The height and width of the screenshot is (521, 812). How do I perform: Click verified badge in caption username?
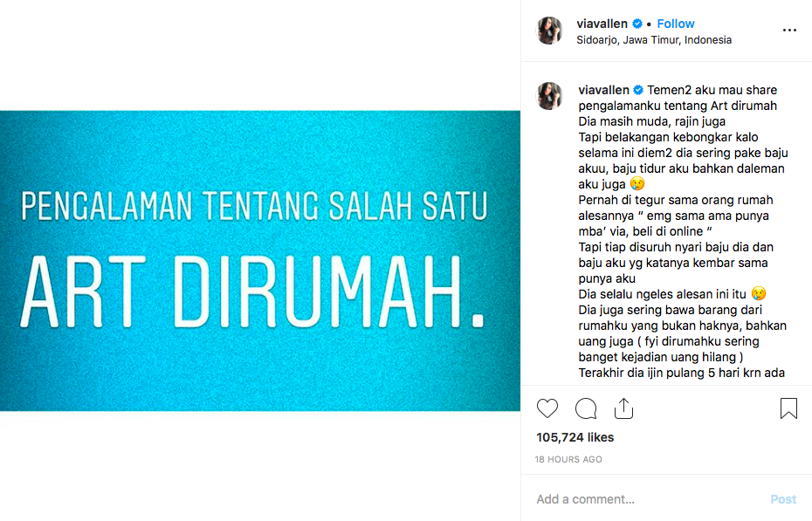(x=638, y=90)
